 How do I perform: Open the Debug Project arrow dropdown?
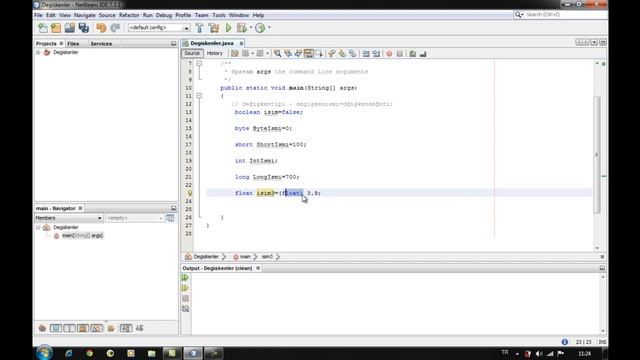tap(251, 28)
